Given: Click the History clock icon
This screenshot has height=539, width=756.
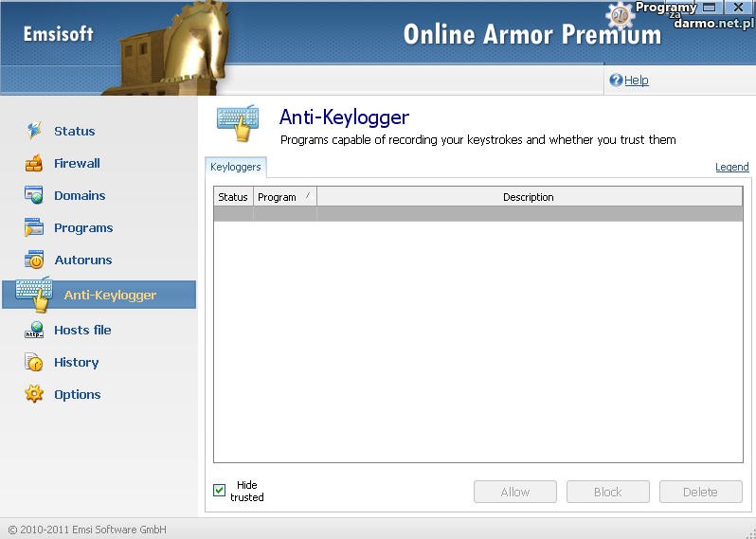Looking at the screenshot, I should [34, 362].
